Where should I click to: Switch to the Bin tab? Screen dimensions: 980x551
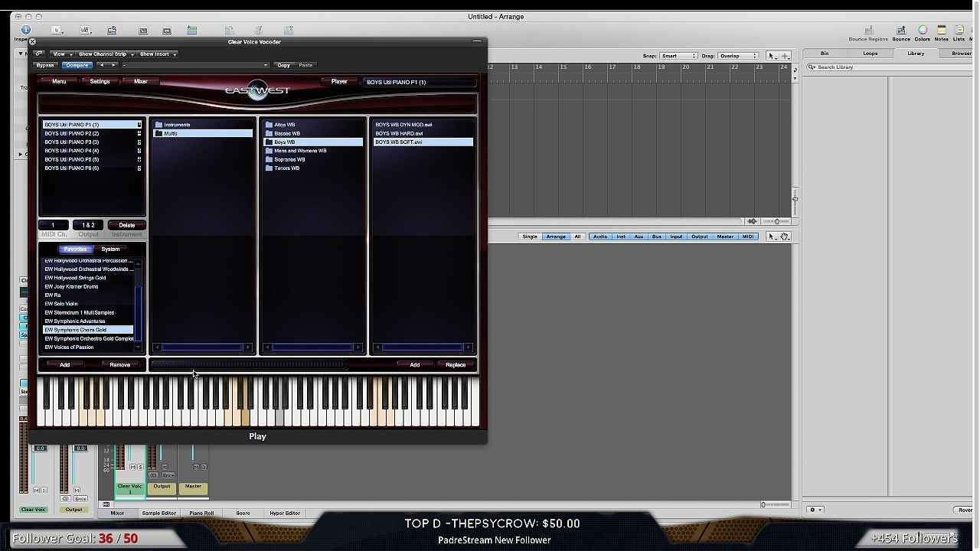point(825,54)
